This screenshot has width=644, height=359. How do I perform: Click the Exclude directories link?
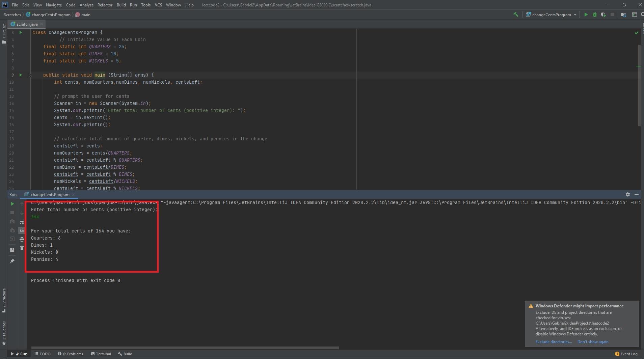tap(554, 342)
